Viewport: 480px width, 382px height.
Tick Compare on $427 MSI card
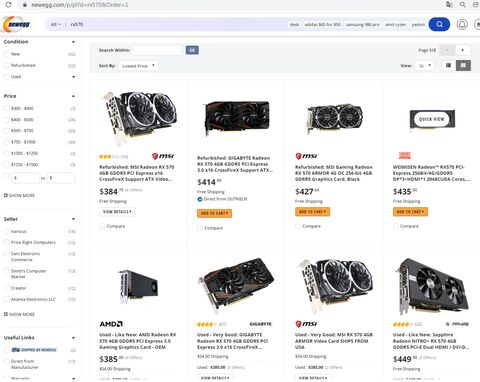pyautogui.click(x=298, y=226)
